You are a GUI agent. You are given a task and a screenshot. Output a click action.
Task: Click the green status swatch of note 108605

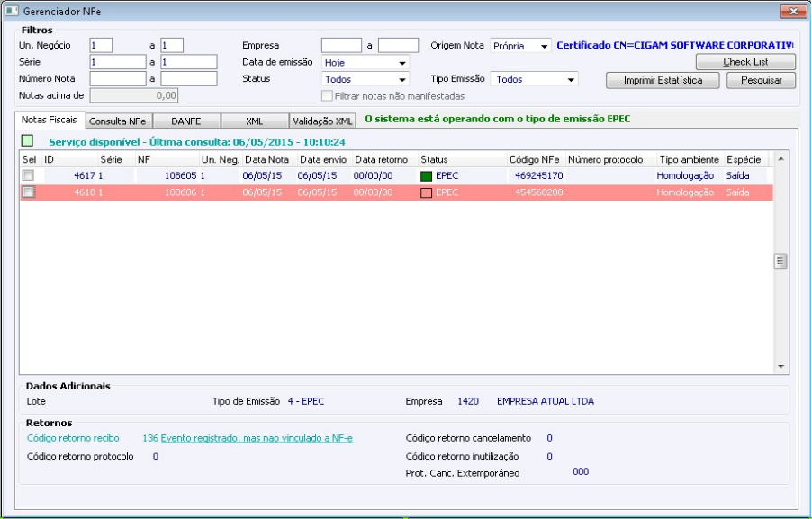(426, 176)
